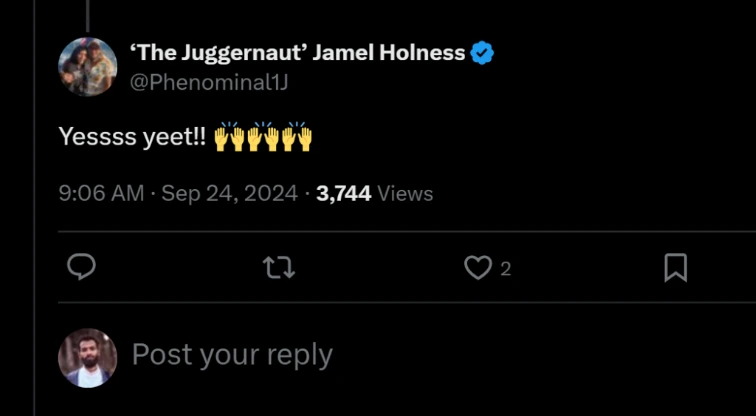The image size is (756, 416).
Task: Click your own avatar beside the reply box
Action: click(87, 357)
